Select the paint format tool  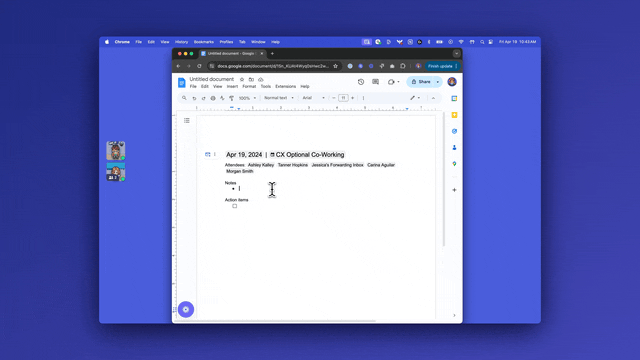pyautogui.click(x=231, y=98)
